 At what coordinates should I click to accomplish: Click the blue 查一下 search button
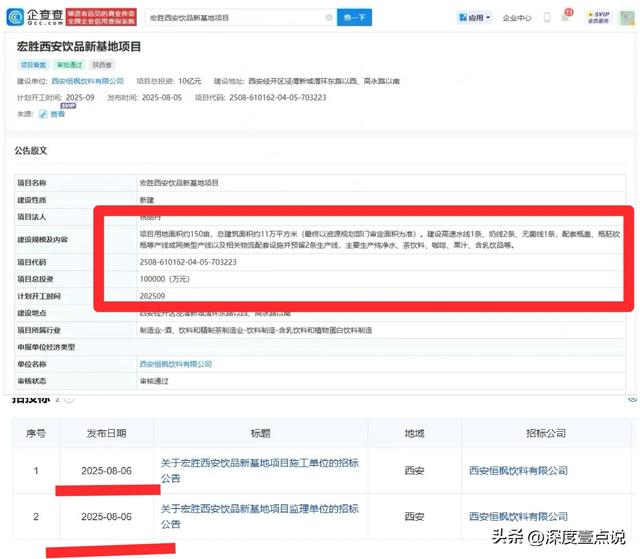pyautogui.click(x=354, y=18)
